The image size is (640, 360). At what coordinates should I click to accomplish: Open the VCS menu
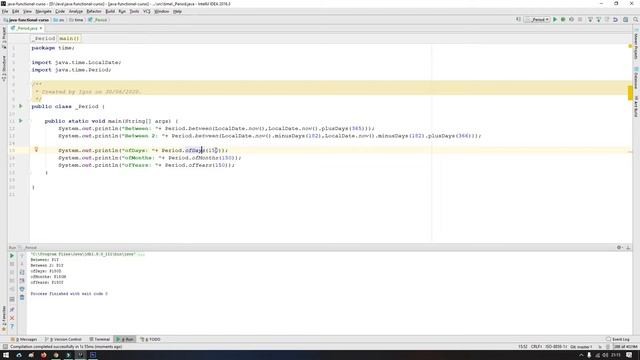click(147, 11)
